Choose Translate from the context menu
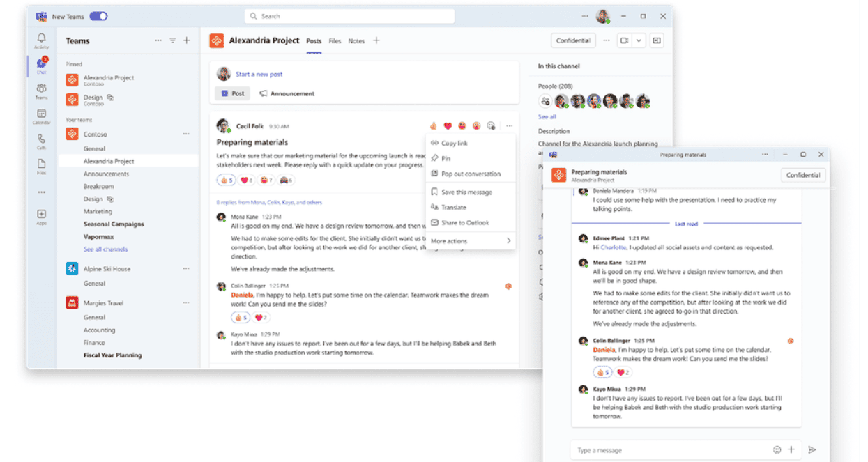 pyautogui.click(x=471, y=208)
